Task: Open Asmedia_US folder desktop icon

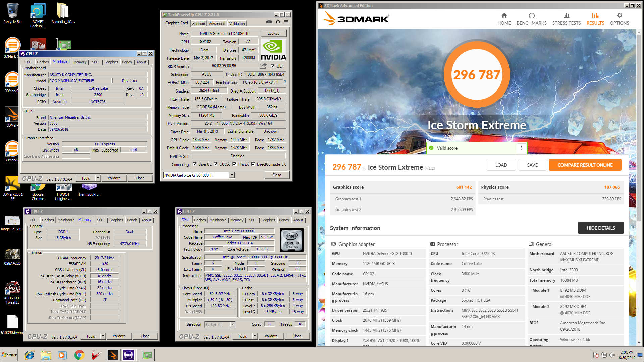Action: point(63,13)
